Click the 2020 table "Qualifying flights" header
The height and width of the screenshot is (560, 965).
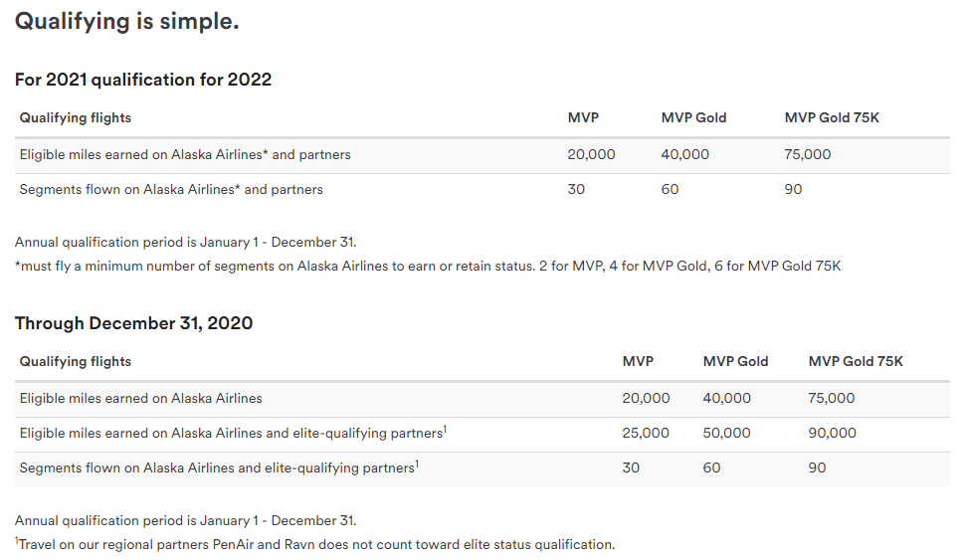point(75,361)
